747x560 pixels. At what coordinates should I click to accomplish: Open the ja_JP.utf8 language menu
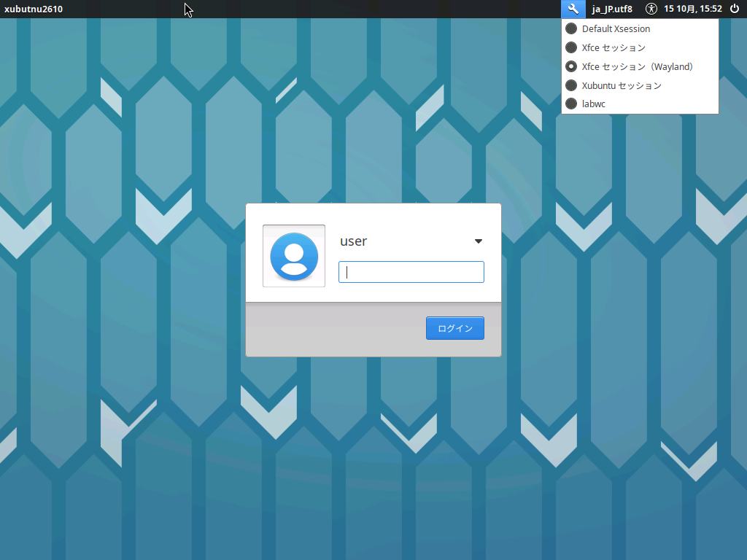click(612, 9)
